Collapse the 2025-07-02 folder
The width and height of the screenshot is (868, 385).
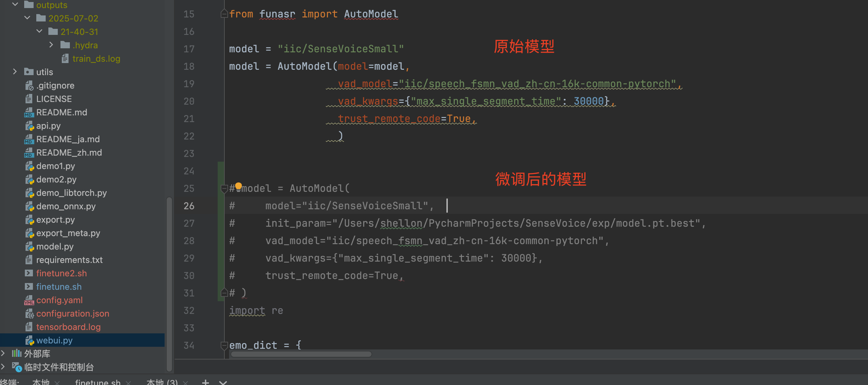point(27,18)
